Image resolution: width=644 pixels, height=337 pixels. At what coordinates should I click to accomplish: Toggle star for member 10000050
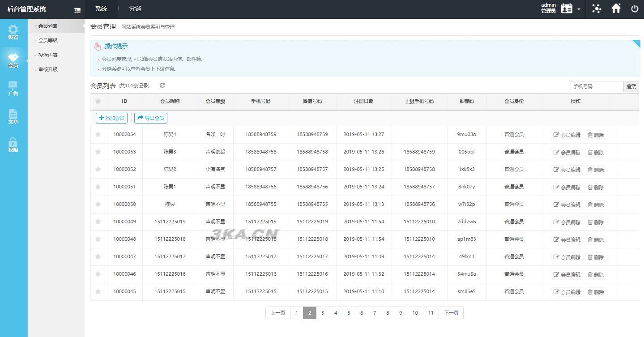(98, 204)
